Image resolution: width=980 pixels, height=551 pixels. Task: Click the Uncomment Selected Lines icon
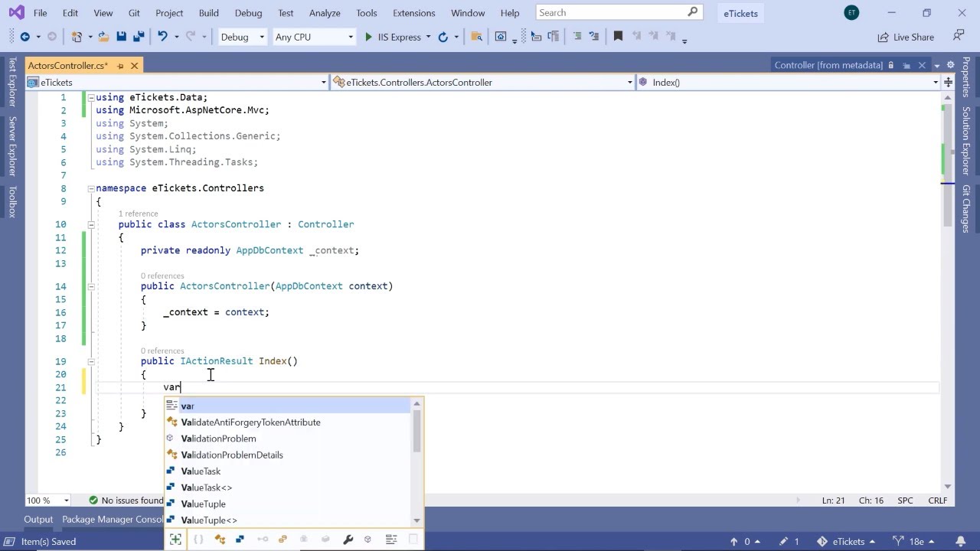595,37
